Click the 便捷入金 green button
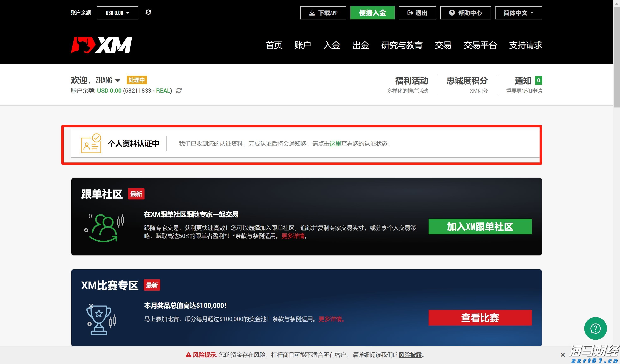Screen dimensions: 620x364 click(x=372, y=13)
